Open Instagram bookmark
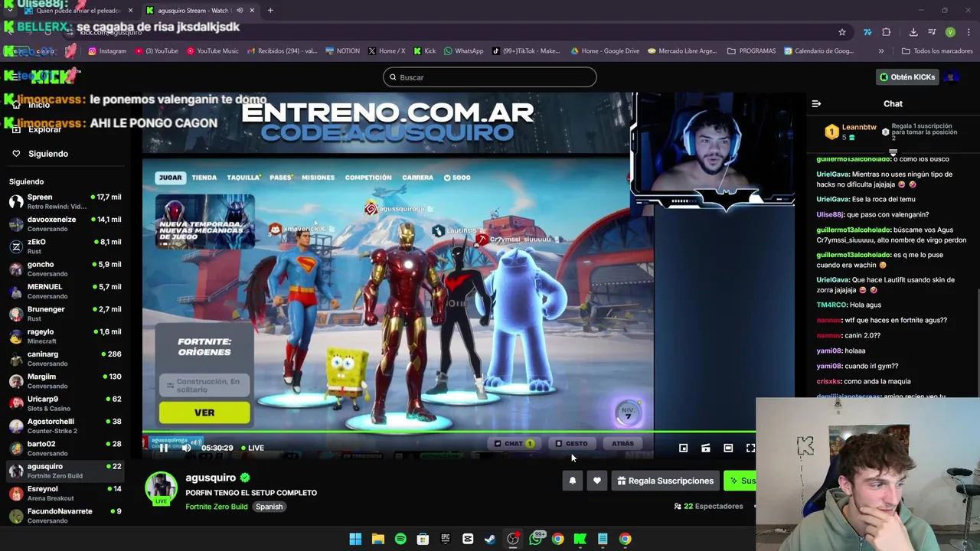 pyautogui.click(x=107, y=51)
